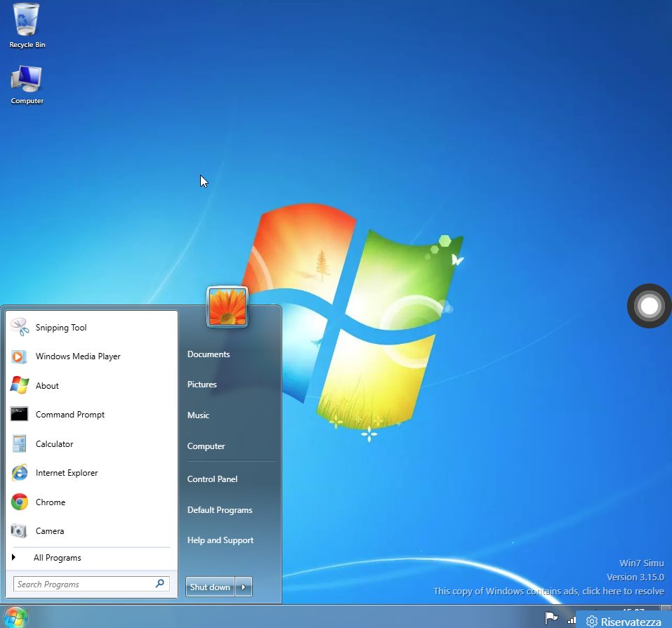Open Documents from Start menu

coord(209,354)
